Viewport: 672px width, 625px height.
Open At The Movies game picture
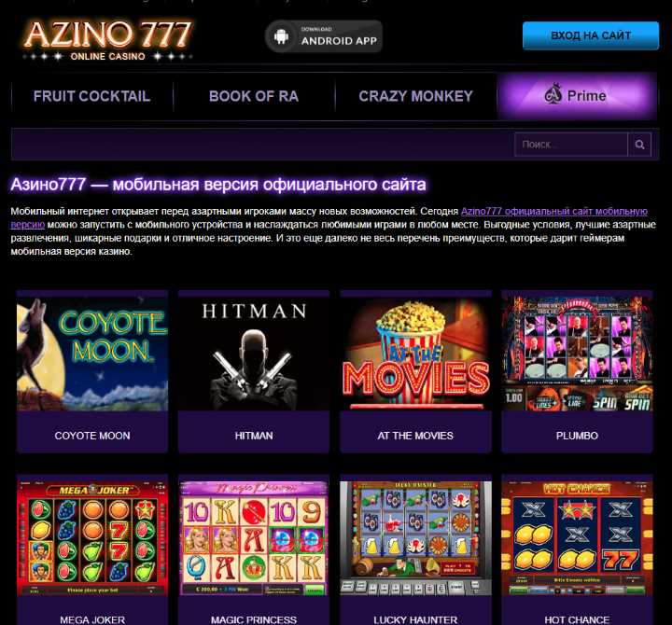[415, 354]
